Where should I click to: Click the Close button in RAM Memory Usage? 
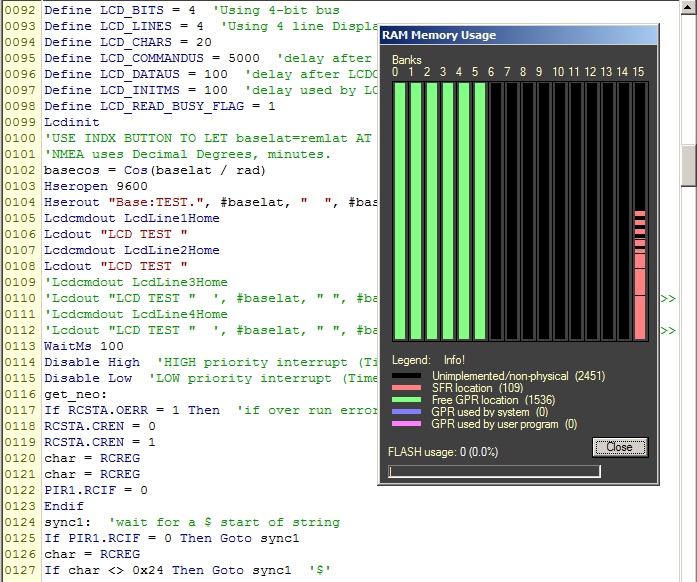[x=620, y=447]
